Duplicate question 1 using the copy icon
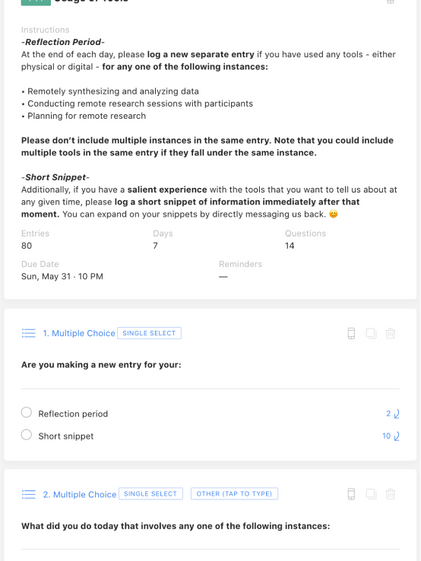 click(371, 333)
